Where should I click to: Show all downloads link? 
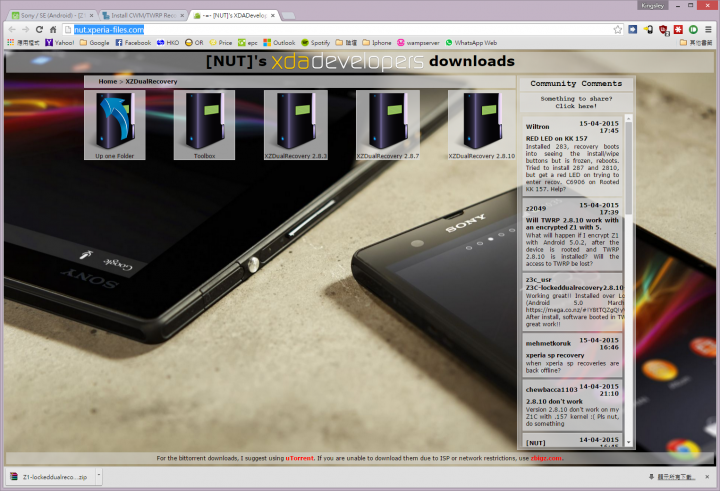point(672,477)
